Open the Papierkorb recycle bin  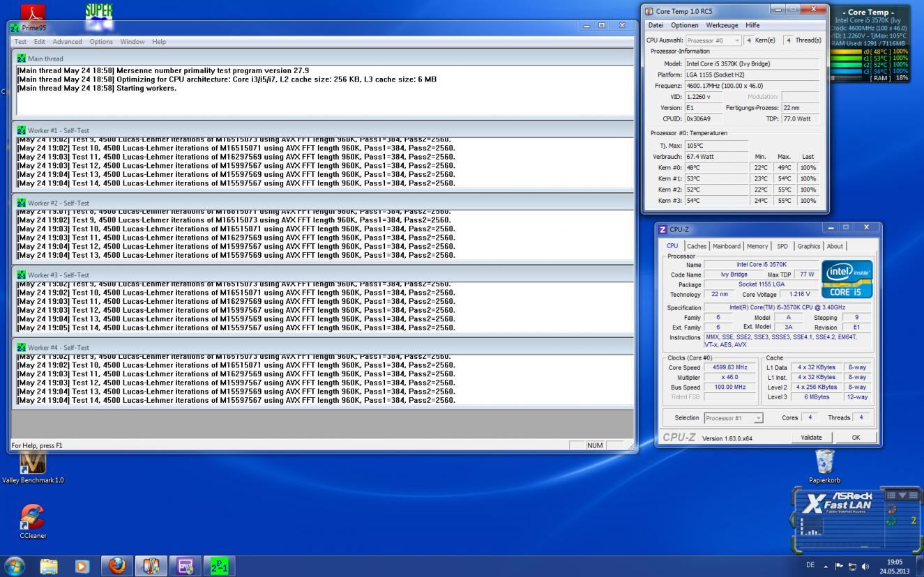point(824,461)
